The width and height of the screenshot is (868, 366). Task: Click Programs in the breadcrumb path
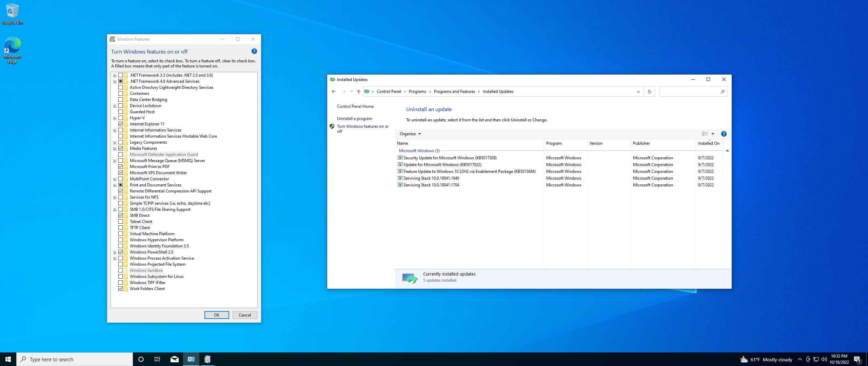coord(417,91)
